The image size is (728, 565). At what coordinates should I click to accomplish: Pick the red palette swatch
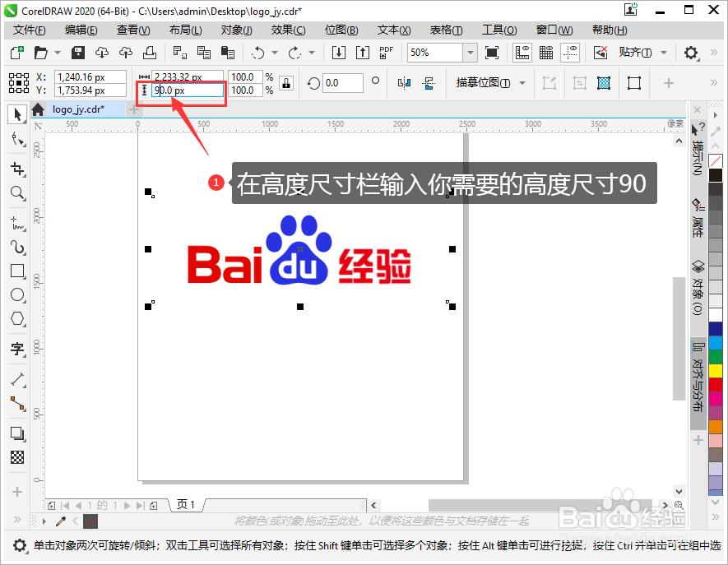(x=716, y=385)
